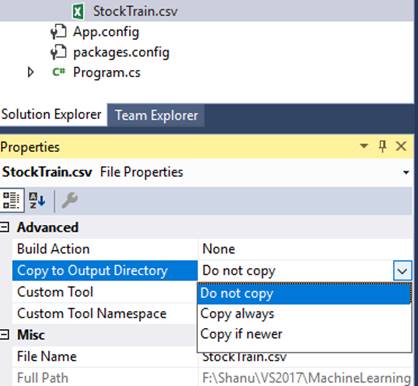Screen dimensions: 418x386
Task: Collapse the Advanced category
Action: tap(4, 227)
